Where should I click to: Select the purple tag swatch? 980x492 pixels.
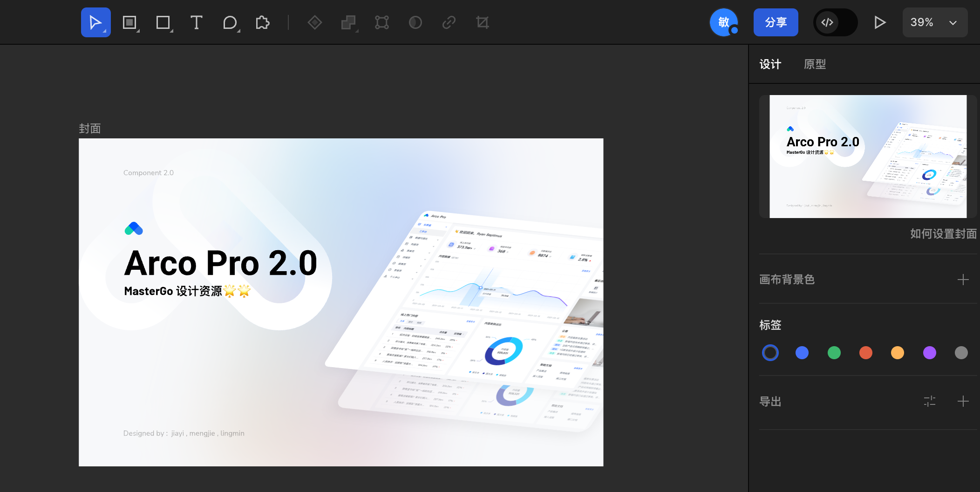click(x=930, y=353)
